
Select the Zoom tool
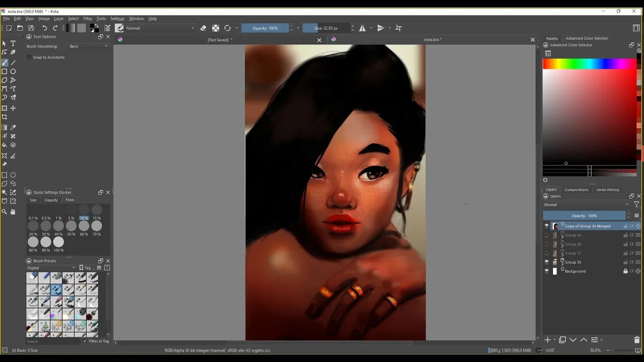point(5,212)
